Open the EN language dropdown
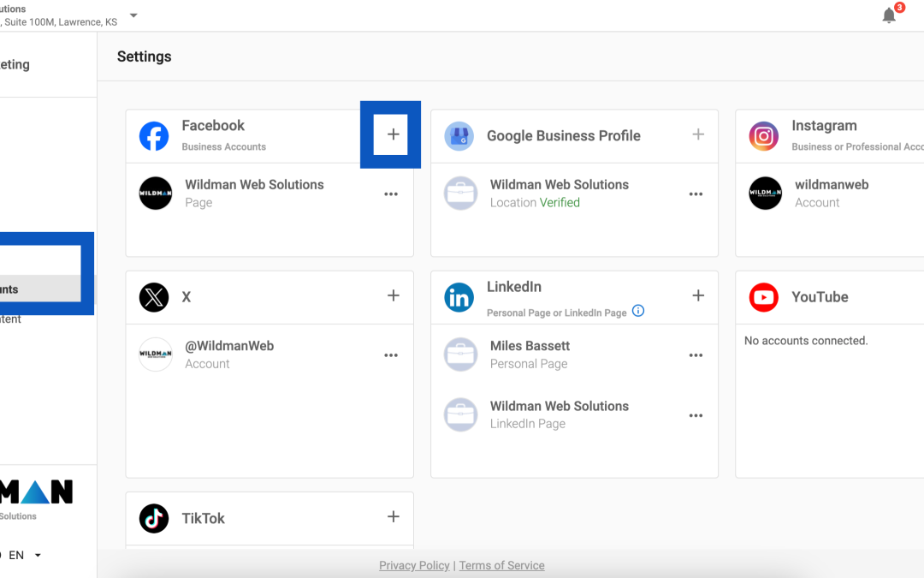924x578 pixels. [x=24, y=555]
